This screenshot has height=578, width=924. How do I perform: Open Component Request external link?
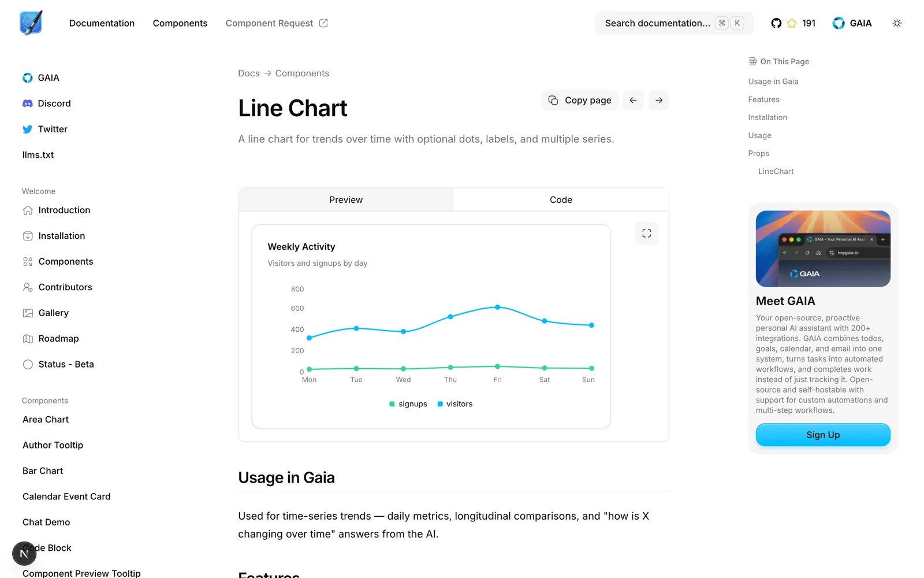(x=277, y=23)
